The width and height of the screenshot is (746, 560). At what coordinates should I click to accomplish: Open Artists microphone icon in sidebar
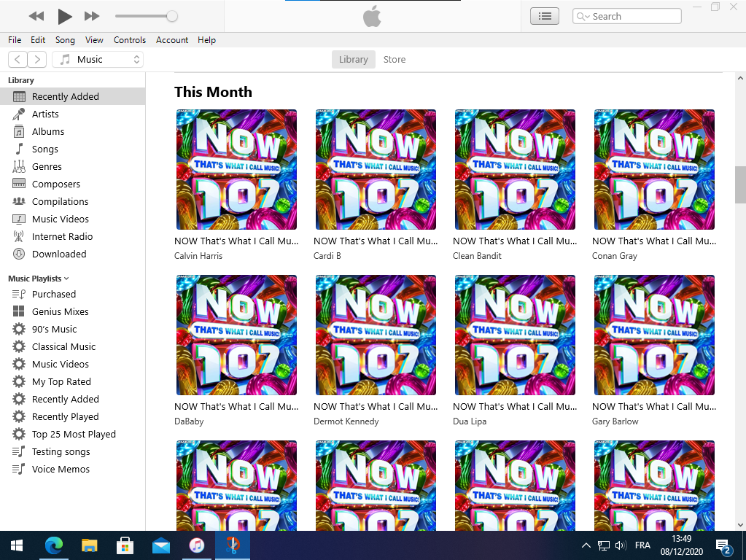[x=19, y=114]
